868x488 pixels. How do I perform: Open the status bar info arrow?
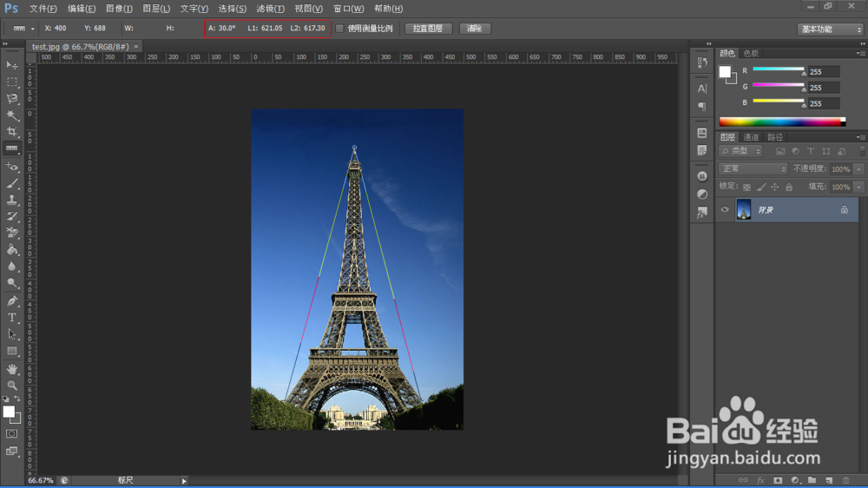(184, 481)
